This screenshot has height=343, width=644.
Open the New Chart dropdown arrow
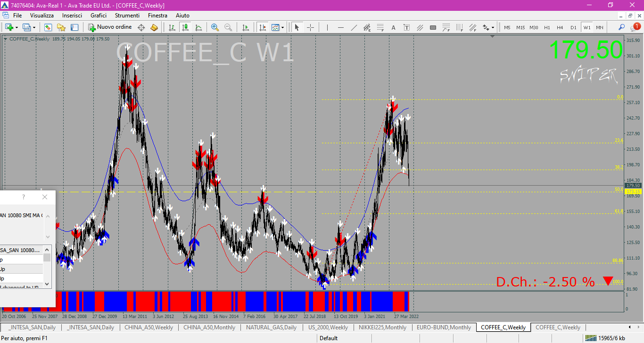17,27
